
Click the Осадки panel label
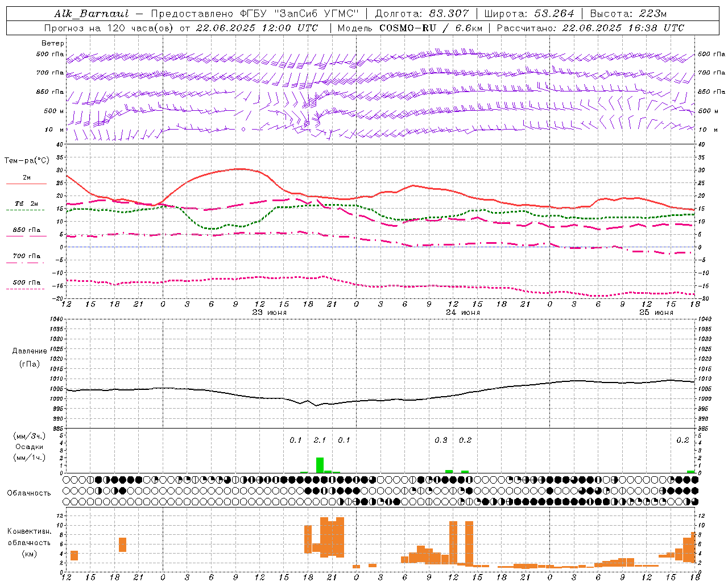(30, 447)
